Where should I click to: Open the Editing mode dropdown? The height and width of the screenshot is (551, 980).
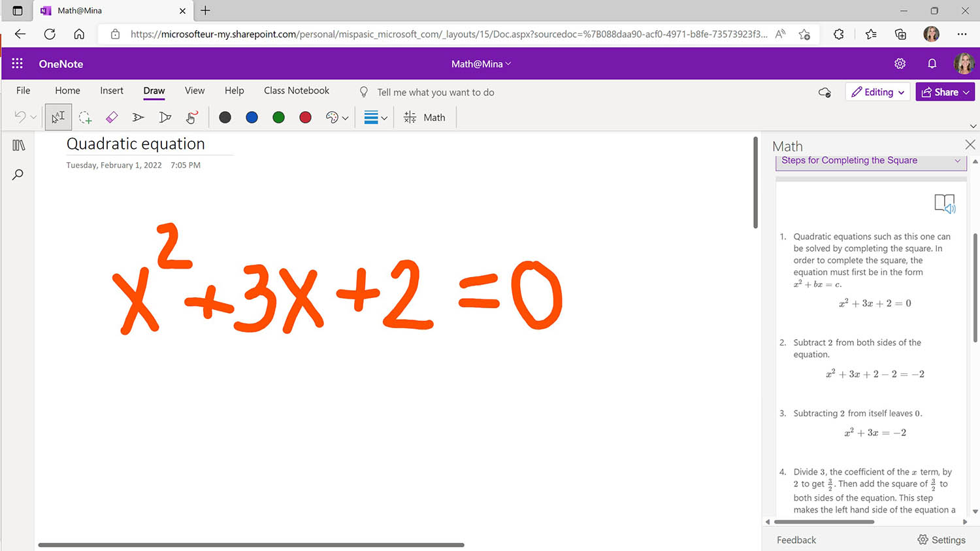click(877, 92)
